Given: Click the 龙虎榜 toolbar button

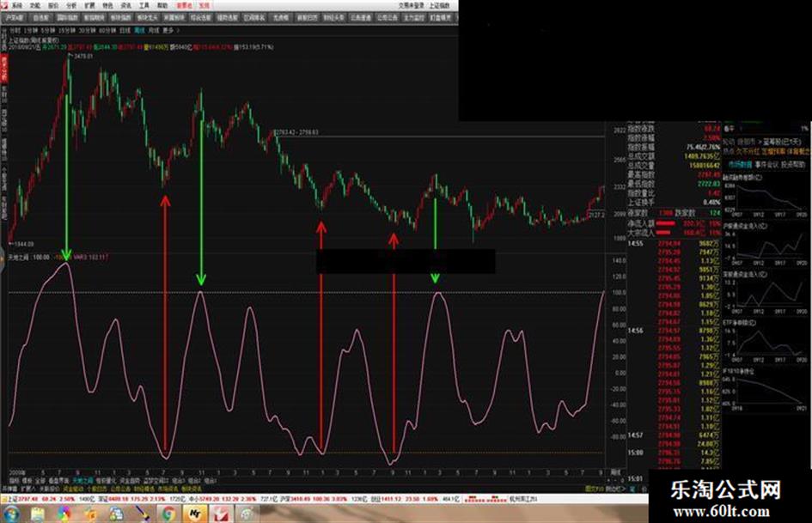Looking at the screenshot, I should [281, 18].
